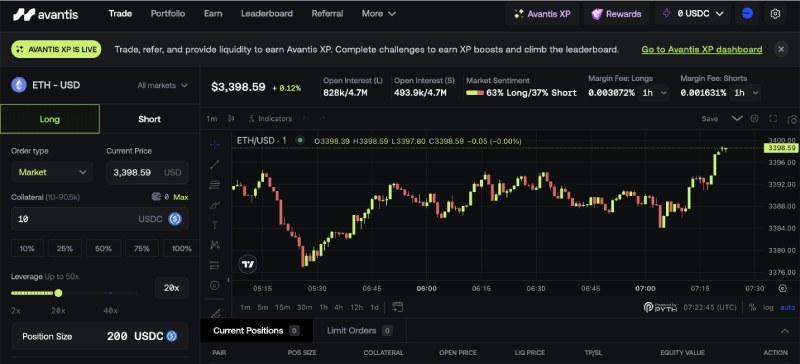
Task: Expand the All markets selector
Action: (162, 85)
